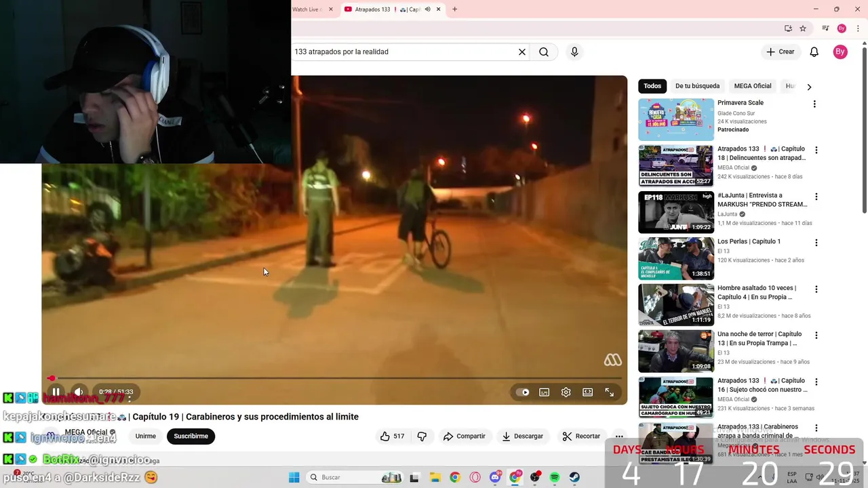Image resolution: width=868 pixels, height=488 pixels.
Task: Select the MEGA Oficial filter chip
Action: point(753,86)
